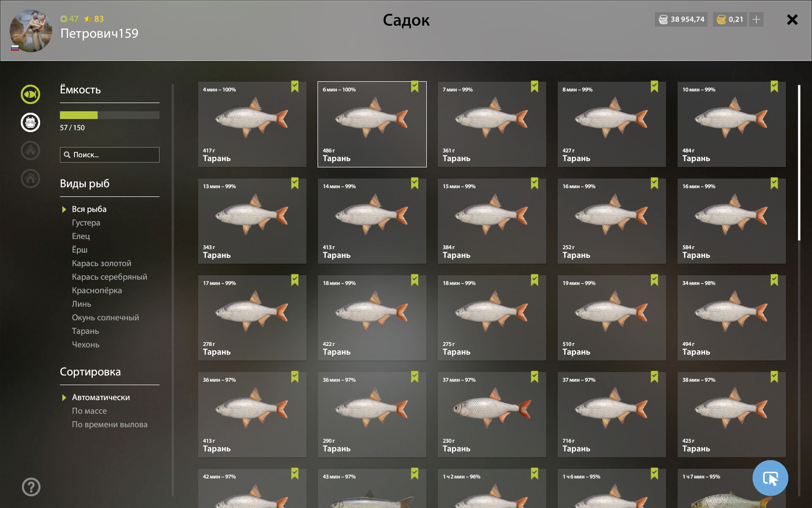Toggle the keep flag on the 716 г Тарань
This screenshot has width=812, height=508.
(x=654, y=377)
